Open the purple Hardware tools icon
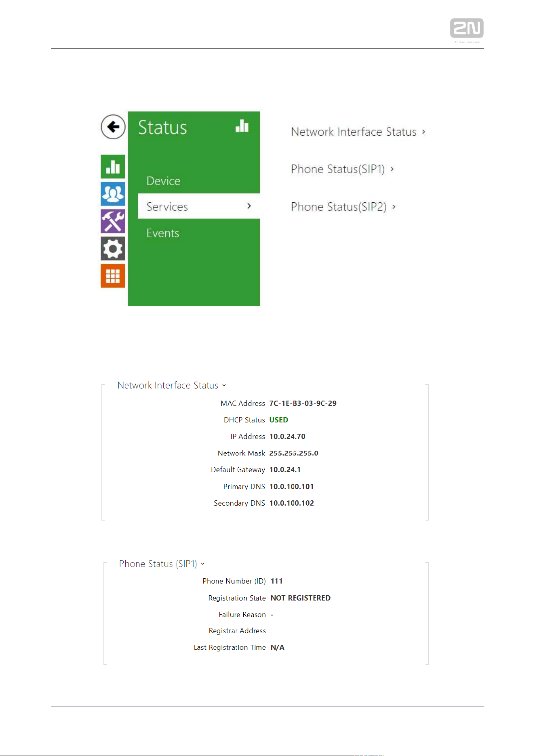This screenshot has height=756, width=535. [113, 221]
